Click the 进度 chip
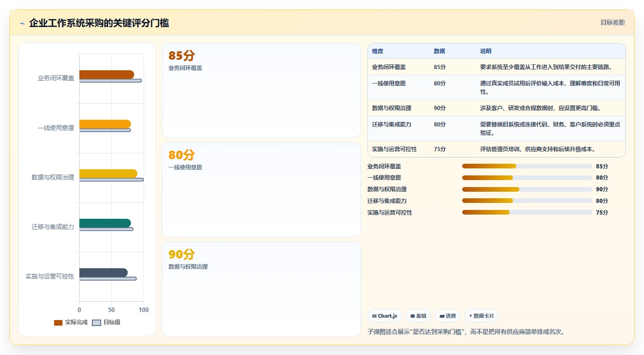The width and height of the screenshot is (644, 355). tap(448, 316)
